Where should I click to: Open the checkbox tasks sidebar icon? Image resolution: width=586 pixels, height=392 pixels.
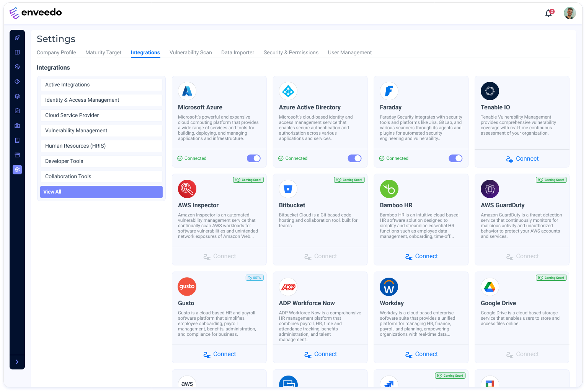(x=17, y=111)
